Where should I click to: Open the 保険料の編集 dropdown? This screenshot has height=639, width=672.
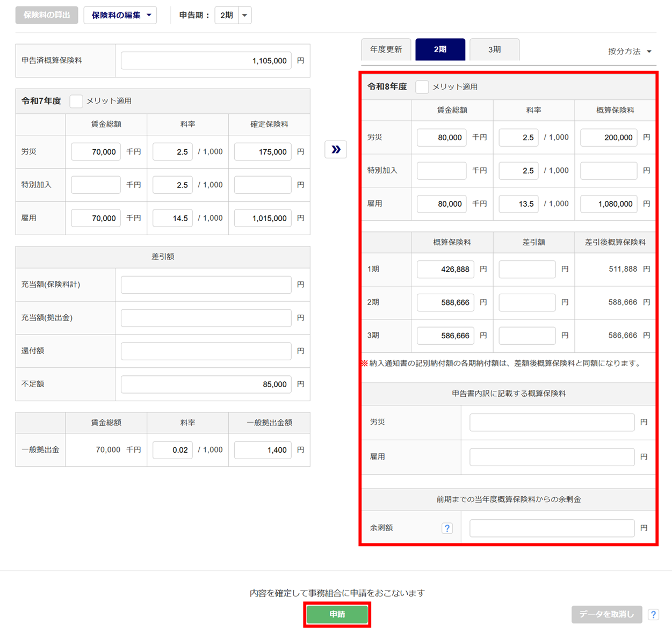(x=120, y=15)
